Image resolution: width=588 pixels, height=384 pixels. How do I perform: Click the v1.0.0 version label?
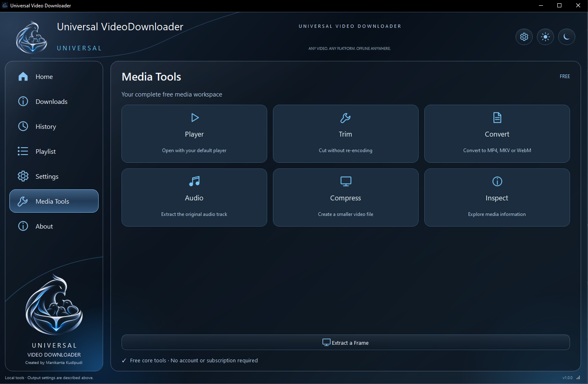[568, 378]
